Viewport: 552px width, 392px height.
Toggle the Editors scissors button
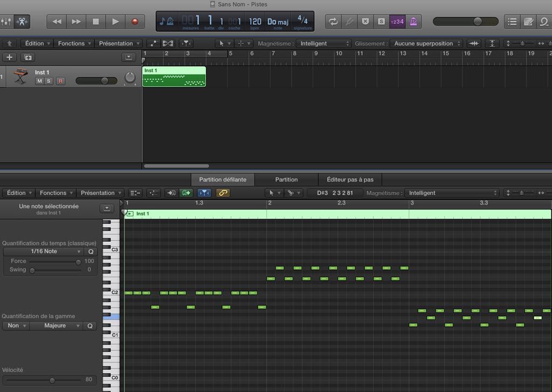pos(22,22)
